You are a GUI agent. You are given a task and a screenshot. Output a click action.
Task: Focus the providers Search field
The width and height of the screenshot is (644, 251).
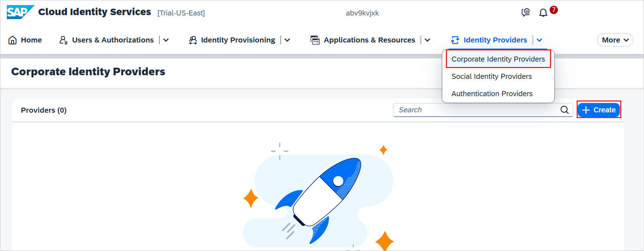coord(483,110)
